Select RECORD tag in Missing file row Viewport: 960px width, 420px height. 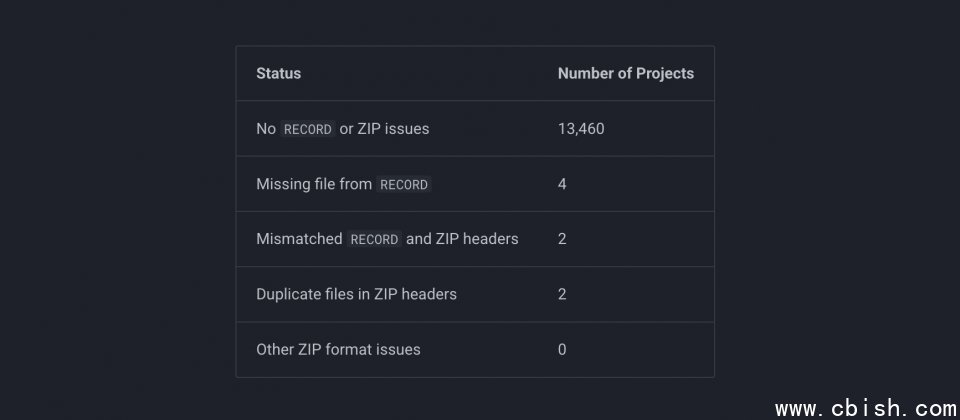(x=404, y=185)
